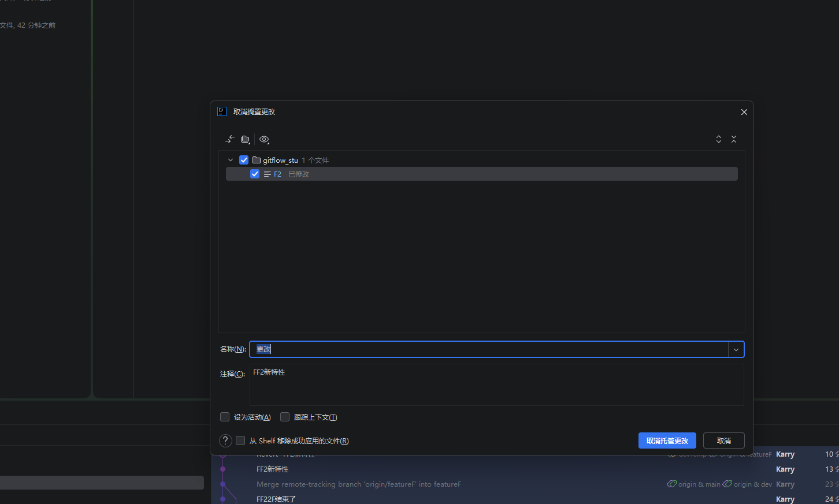Check 从 Shelf 移除成功应用的文件 option
839x504 pixels.
click(x=240, y=440)
